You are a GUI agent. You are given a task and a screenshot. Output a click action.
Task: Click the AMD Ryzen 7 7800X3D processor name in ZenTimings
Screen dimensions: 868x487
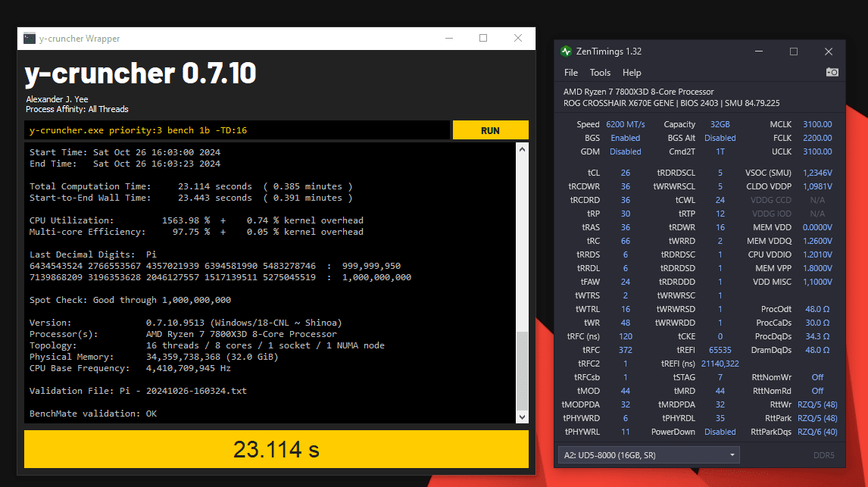coord(639,92)
